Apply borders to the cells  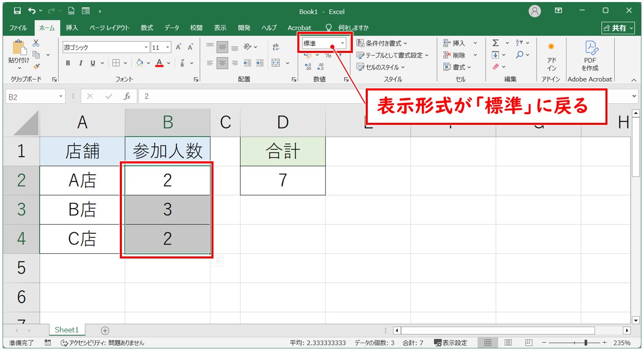coord(116,63)
